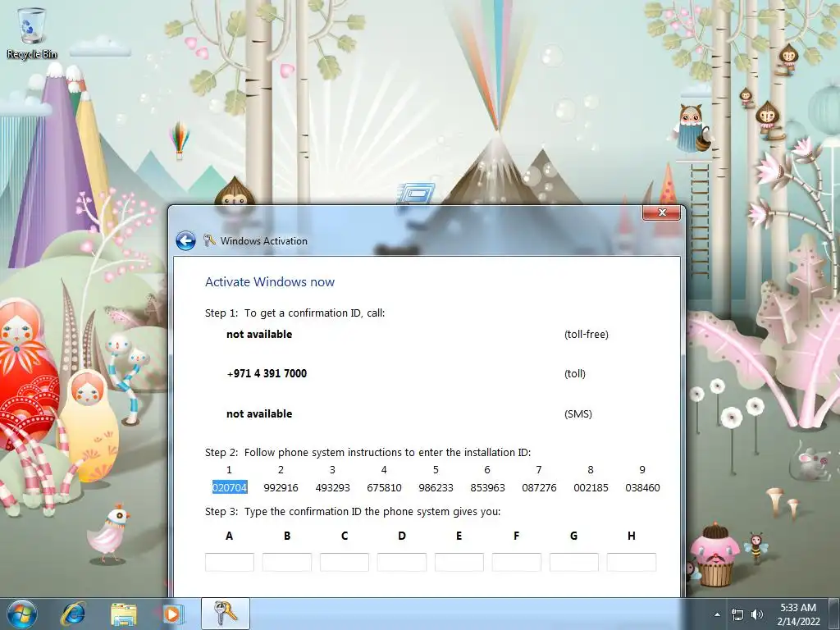Show hidden icons in the system tray

pos(717,614)
